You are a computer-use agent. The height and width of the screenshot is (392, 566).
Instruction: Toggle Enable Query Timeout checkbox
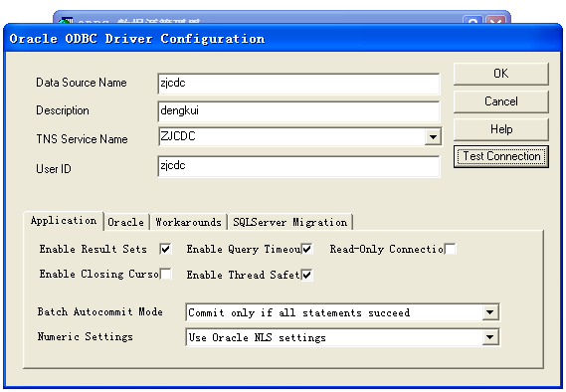tap(306, 249)
